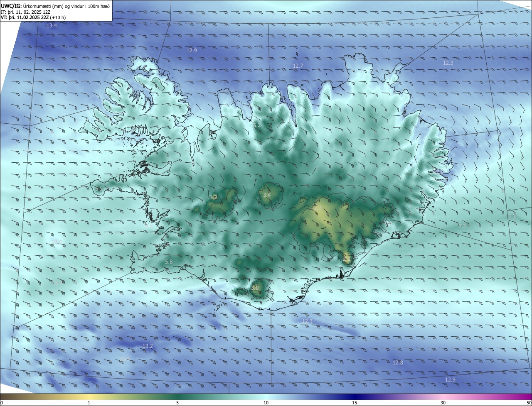Click the 5.8 value label in southwest Iceland
This screenshot has height=406, width=532.
coord(169,262)
